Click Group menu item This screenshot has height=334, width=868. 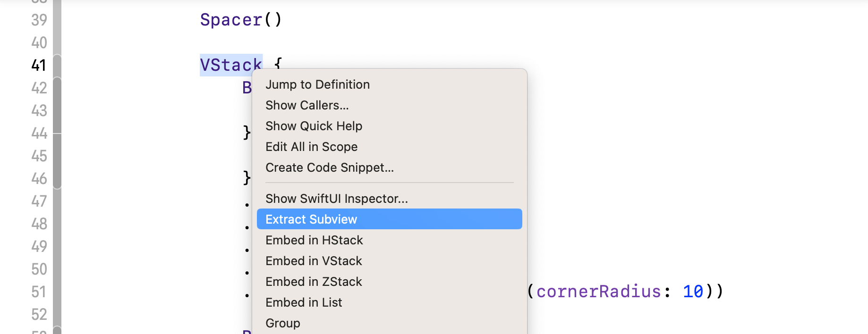tap(283, 323)
